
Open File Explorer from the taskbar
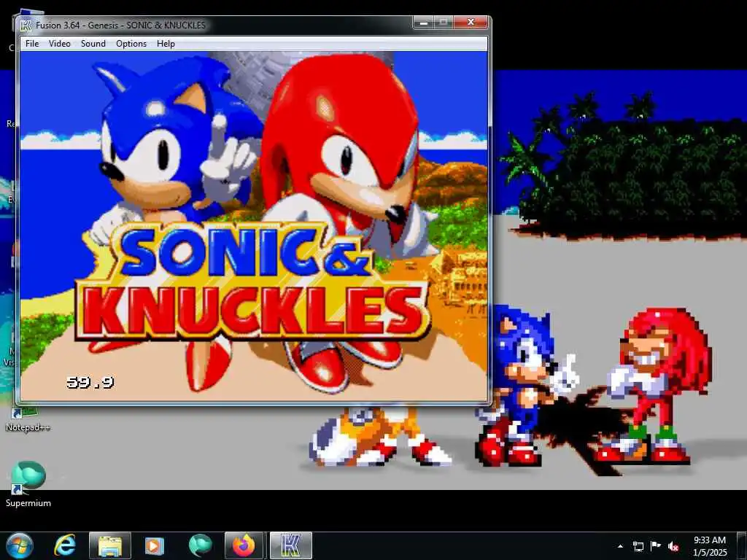pos(109,545)
